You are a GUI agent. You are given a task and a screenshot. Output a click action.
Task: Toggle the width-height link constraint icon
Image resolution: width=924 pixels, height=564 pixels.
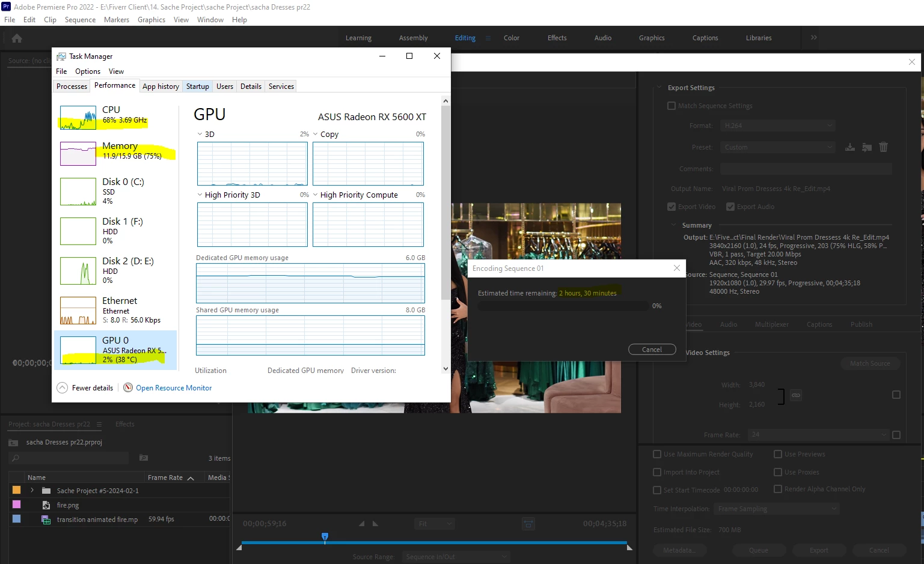pos(796,395)
